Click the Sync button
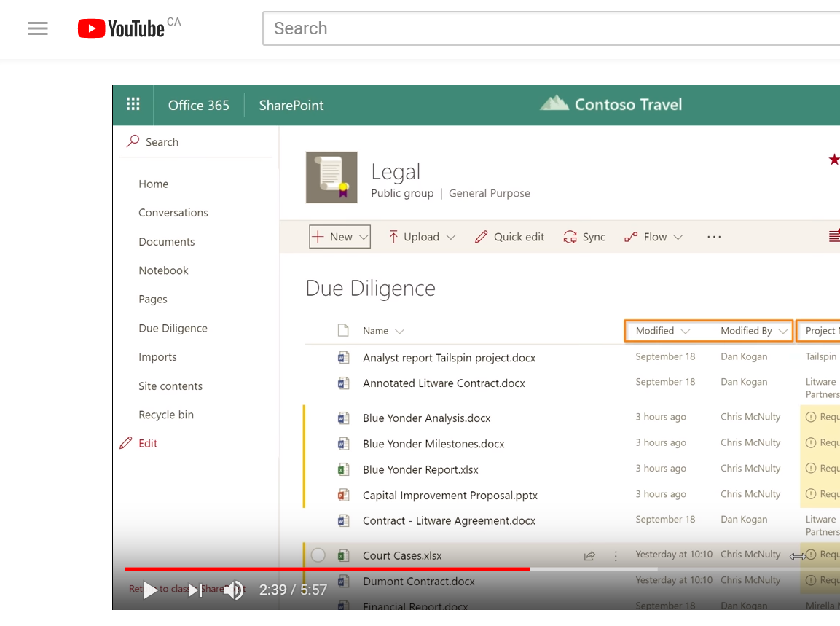The image size is (840, 626). pos(584,237)
